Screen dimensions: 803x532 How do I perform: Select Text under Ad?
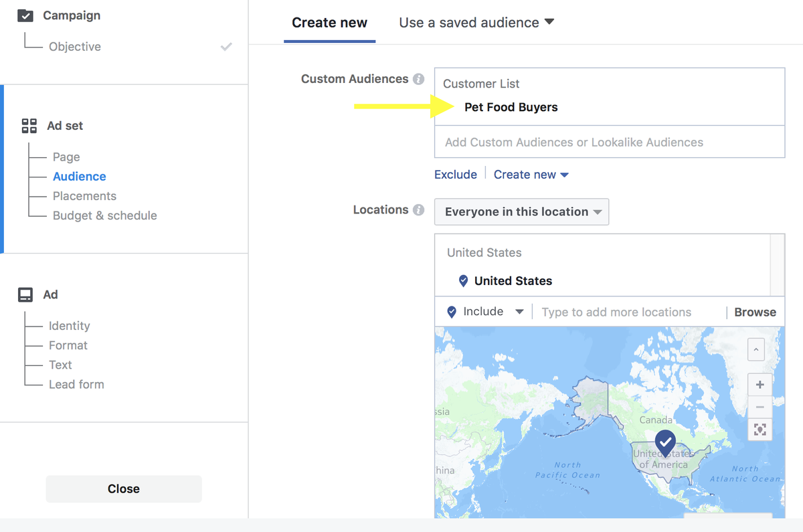[60, 365]
